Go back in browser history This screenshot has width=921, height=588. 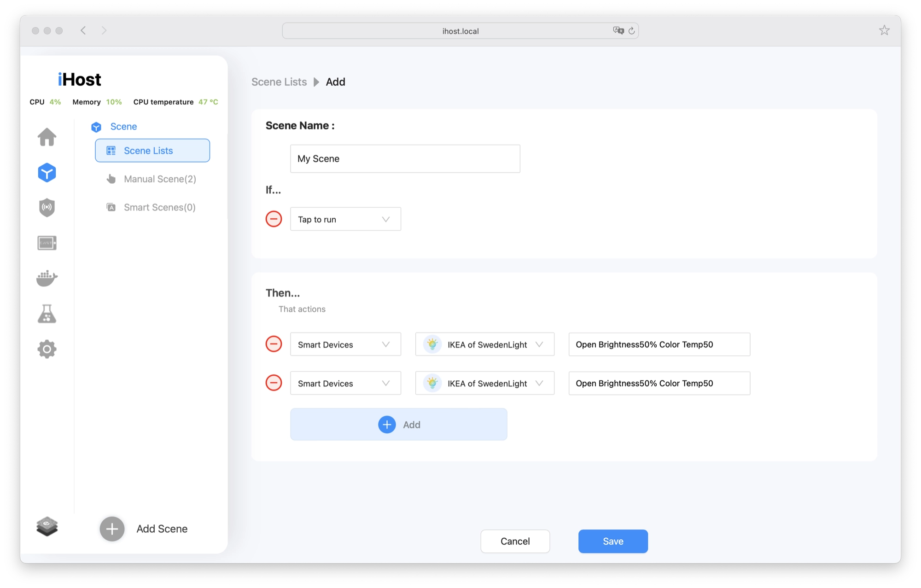pyautogui.click(x=83, y=30)
